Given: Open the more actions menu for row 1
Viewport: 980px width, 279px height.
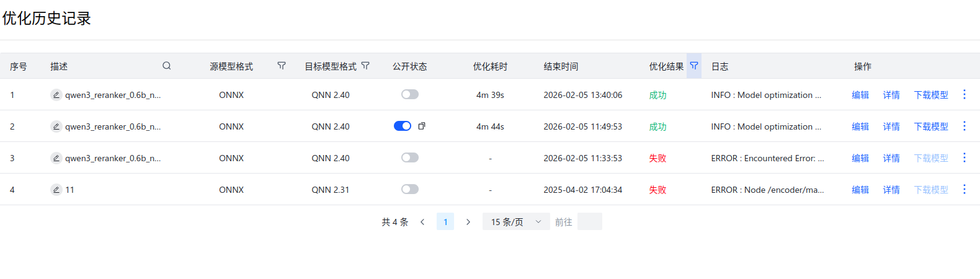Looking at the screenshot, I should tap(964, 94).
